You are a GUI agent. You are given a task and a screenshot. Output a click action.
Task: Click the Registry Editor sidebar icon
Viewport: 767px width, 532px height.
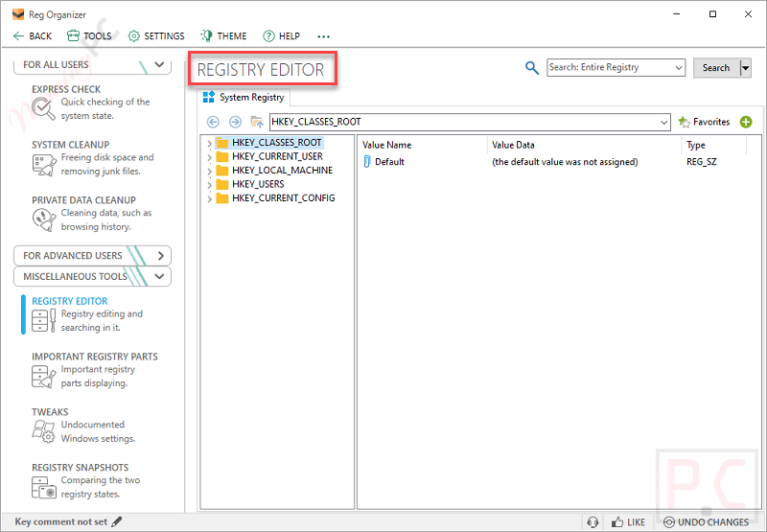[44, 321]
